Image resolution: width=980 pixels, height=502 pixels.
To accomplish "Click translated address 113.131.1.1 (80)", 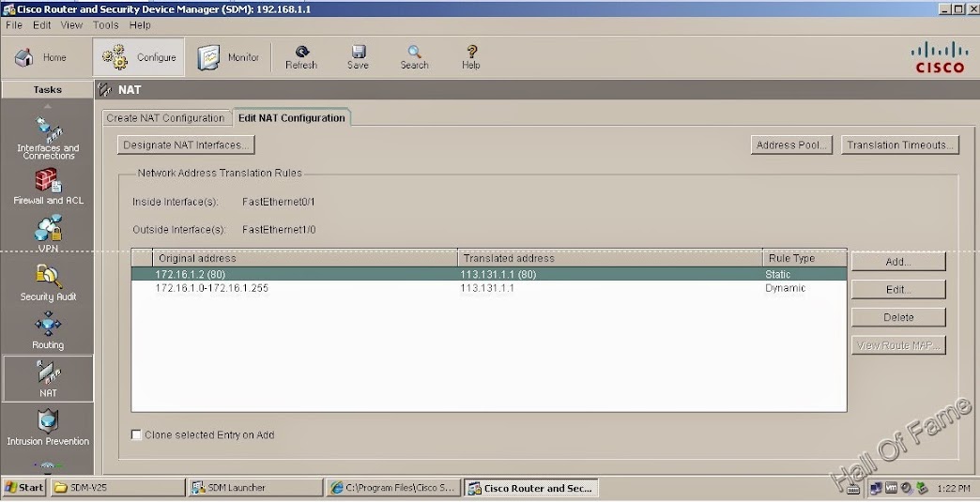I will point(498,274).
